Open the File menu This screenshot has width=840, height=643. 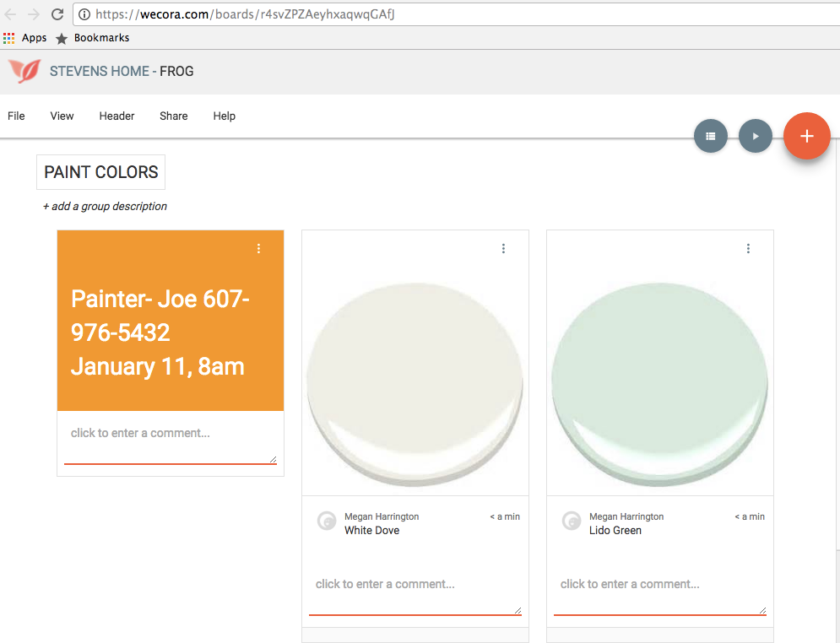[x=16, y=116]
